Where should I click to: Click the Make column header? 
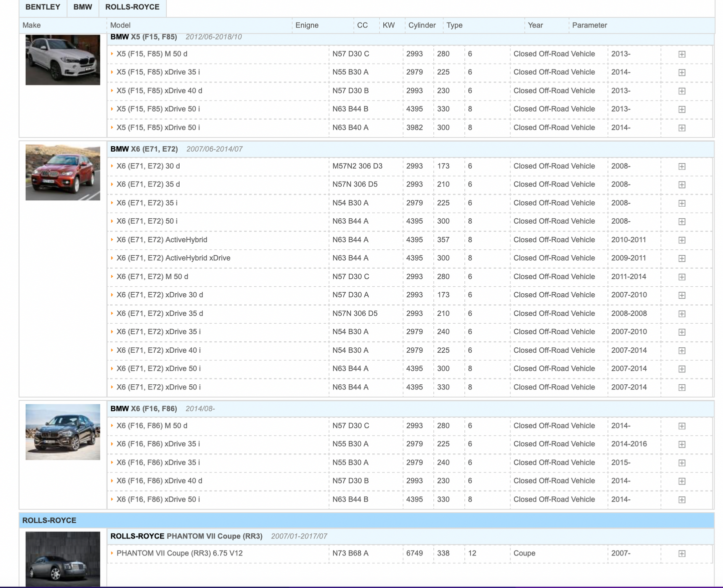click(32, 26)
